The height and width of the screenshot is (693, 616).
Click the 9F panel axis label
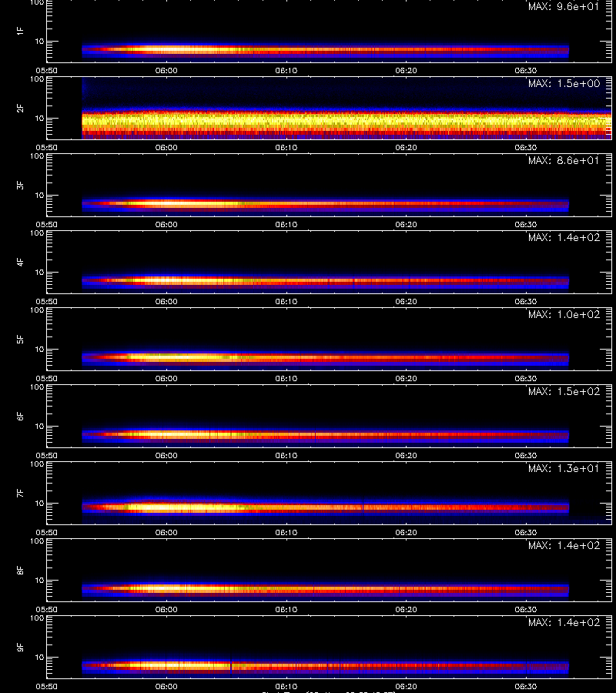tap(20, 647)
